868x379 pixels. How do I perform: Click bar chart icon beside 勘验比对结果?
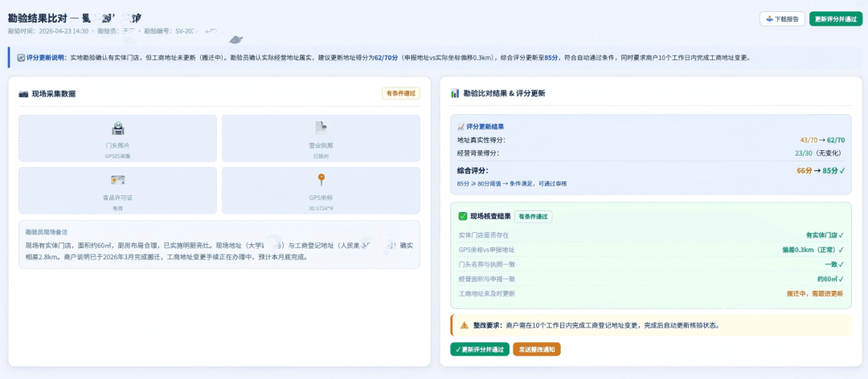click(x=455, y=93)
